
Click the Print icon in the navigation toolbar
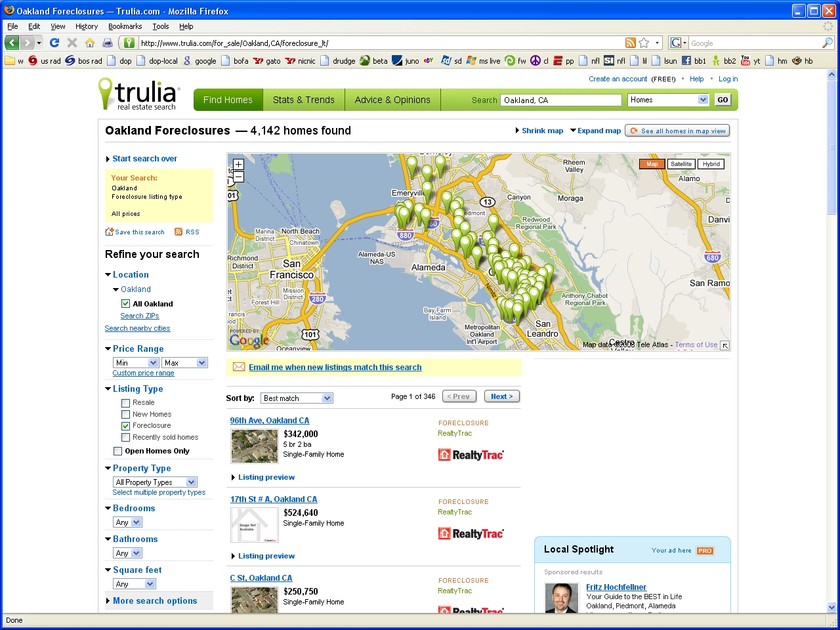pyautogui.click(x=108, y=43)
